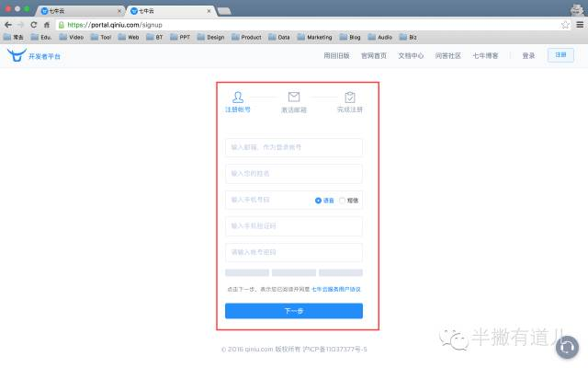Screen dimensions: 588x368
Task: Click the Qiniu bull logo
Action: (16, 55)
